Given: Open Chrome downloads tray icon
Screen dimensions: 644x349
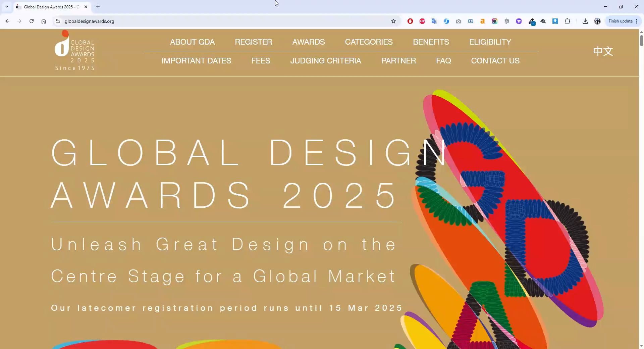Looking at the screenshot, I should (585, 21).
